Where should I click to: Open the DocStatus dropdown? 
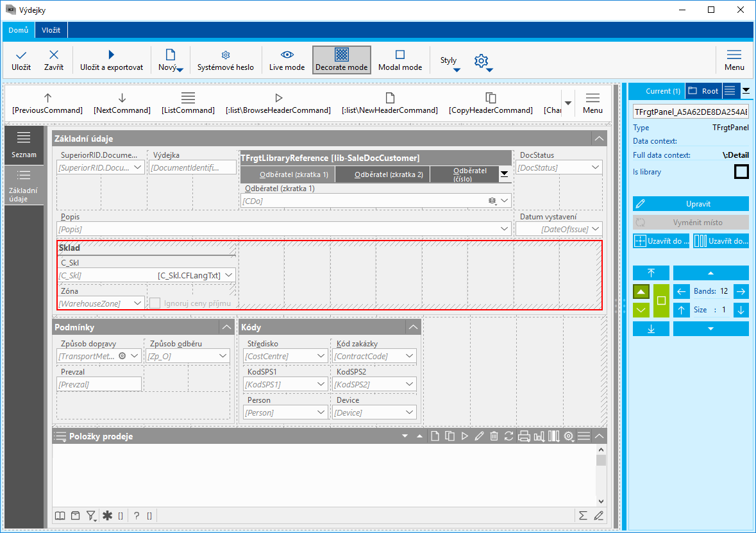[x=594, y=167]
